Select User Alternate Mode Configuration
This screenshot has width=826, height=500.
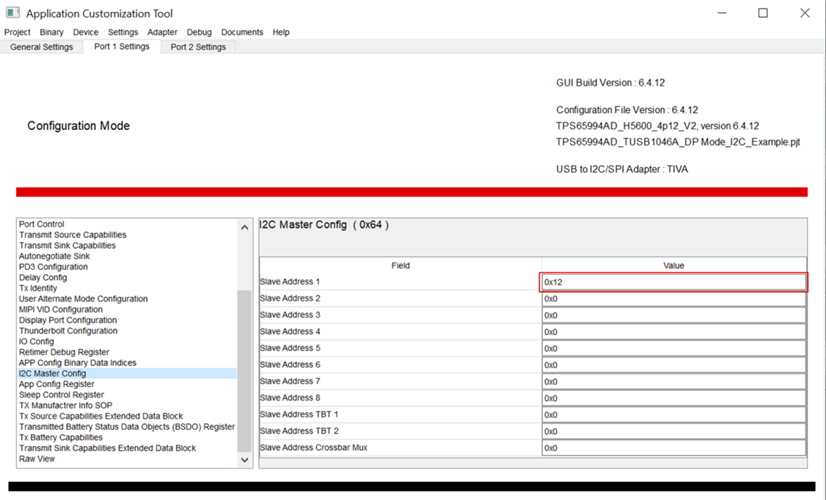click(83, 299)
